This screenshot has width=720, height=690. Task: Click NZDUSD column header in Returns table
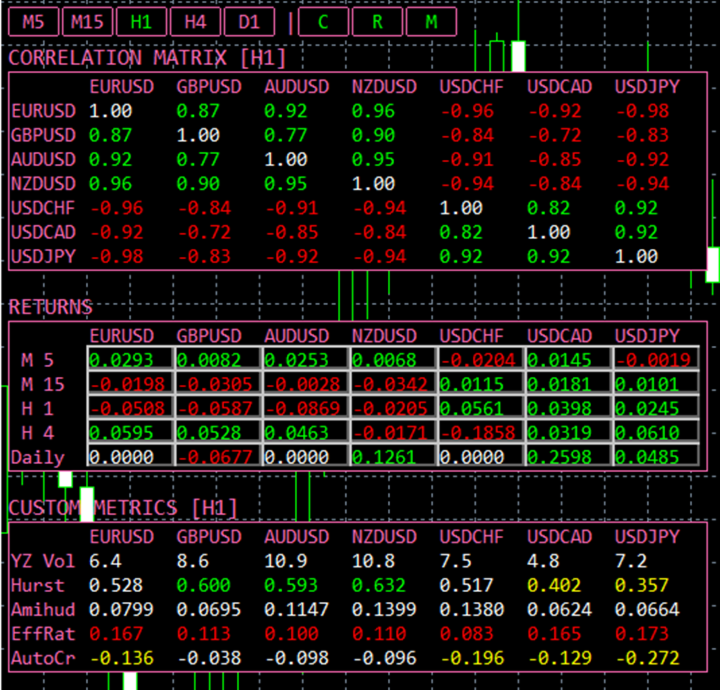pos(384,336)
